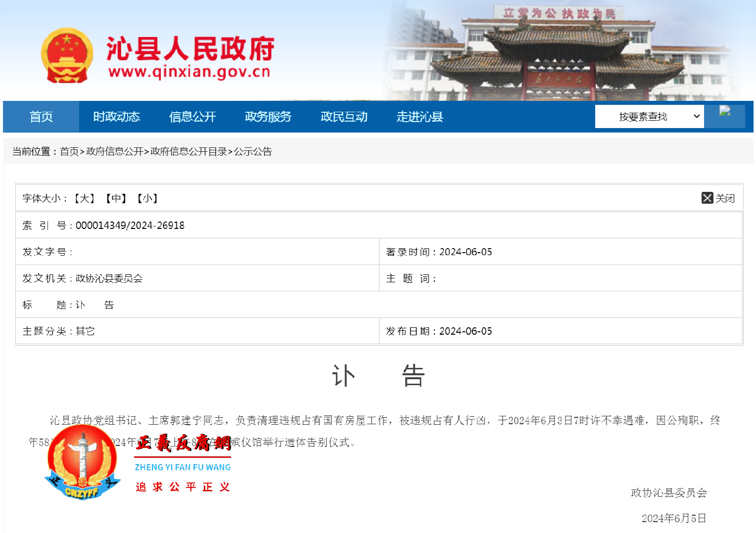Click the website address www.qinxian.gov.cn
This screenshot has width=756, height=533.
(x=189, y=70)
